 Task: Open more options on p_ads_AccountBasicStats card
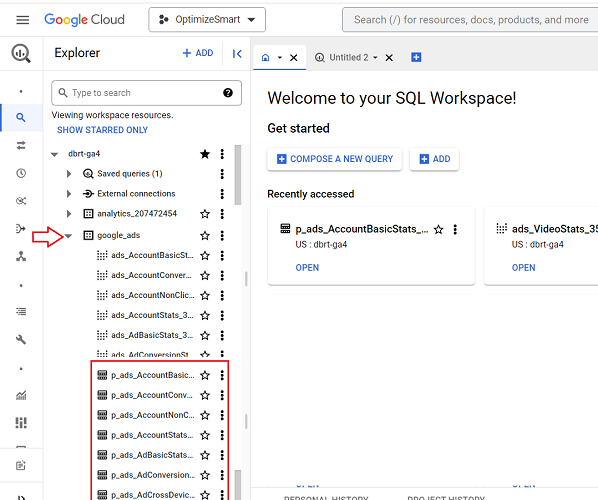point(455,230)
